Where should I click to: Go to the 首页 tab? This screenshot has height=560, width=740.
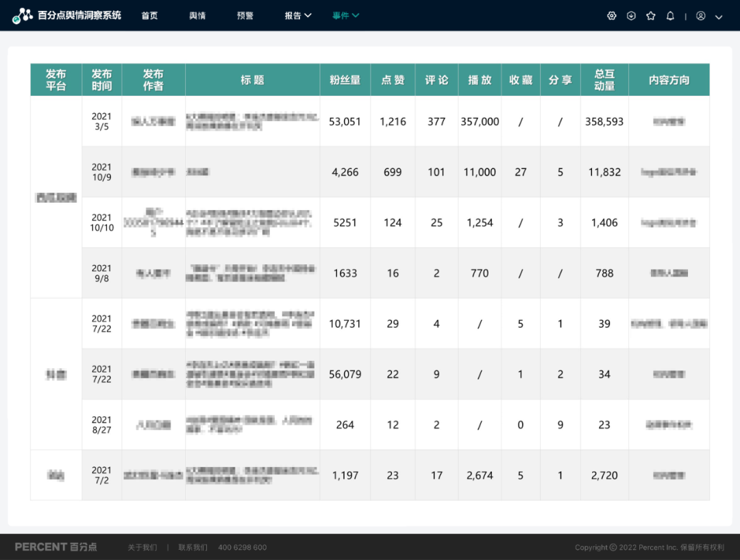coord(149,16)
